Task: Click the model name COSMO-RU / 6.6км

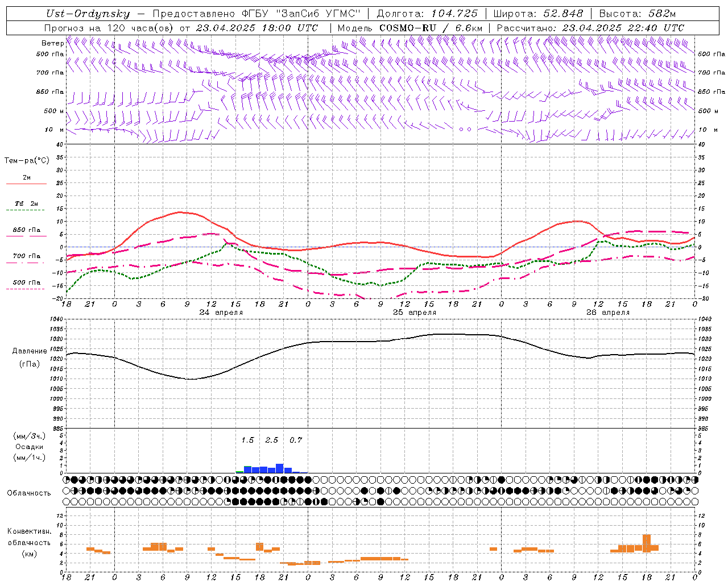Action: point(431,28)
